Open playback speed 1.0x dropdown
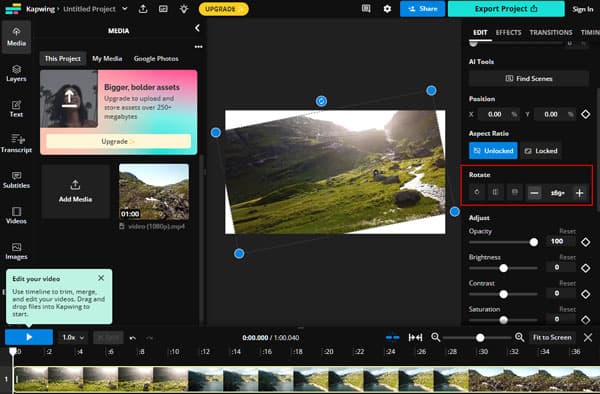Viewport: 600px width, 394px height. [73, 337]
